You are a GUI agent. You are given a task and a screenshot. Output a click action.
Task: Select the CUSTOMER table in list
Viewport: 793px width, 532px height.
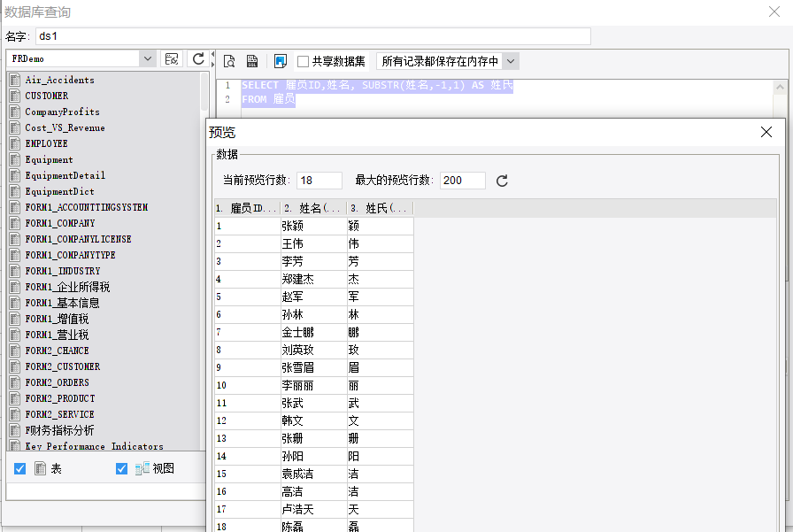[x=46, y=96]
